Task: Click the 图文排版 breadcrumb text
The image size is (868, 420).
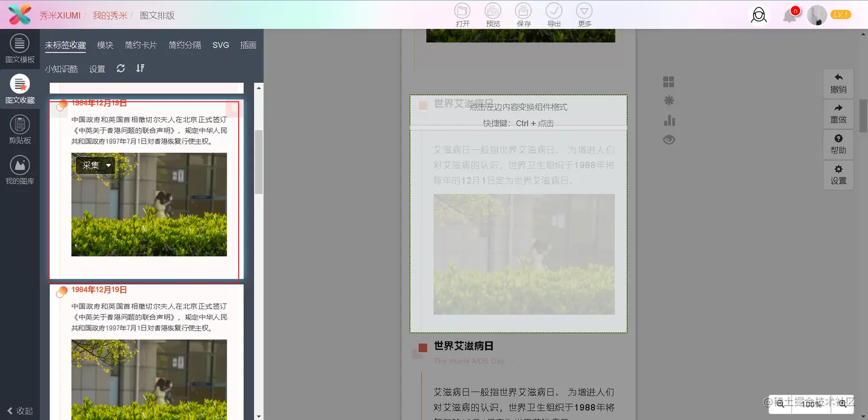Action: coord(157,15)
